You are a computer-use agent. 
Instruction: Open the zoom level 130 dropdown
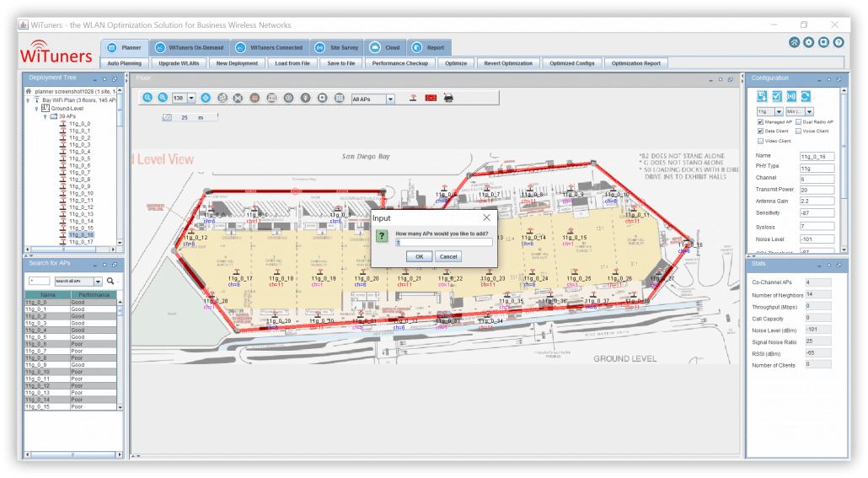tap(191, 98)
